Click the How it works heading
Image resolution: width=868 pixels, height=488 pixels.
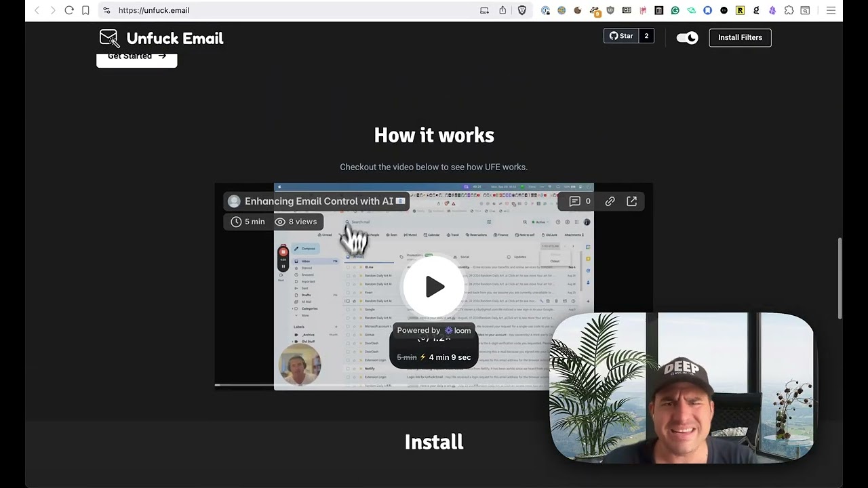pyautogui.click(x=434, y=136)
